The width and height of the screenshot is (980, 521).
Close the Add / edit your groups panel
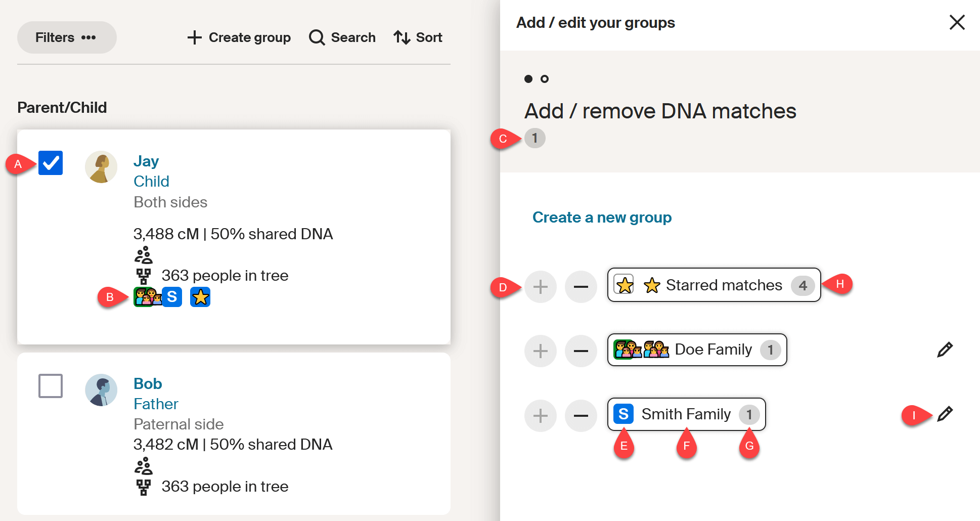957,22
